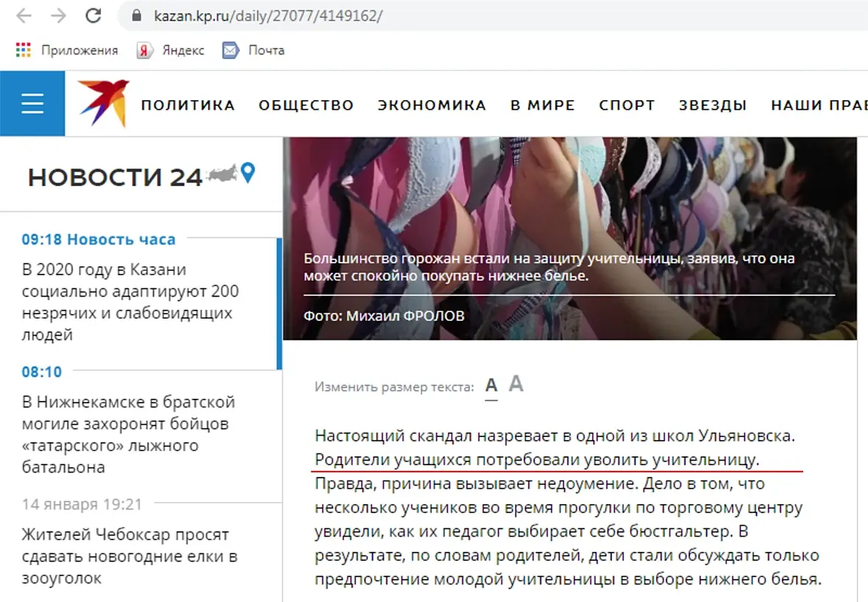This screenshot has height=602, width=868.
Task: Open the blue hamburger menu button
Action: coord(32,104)
